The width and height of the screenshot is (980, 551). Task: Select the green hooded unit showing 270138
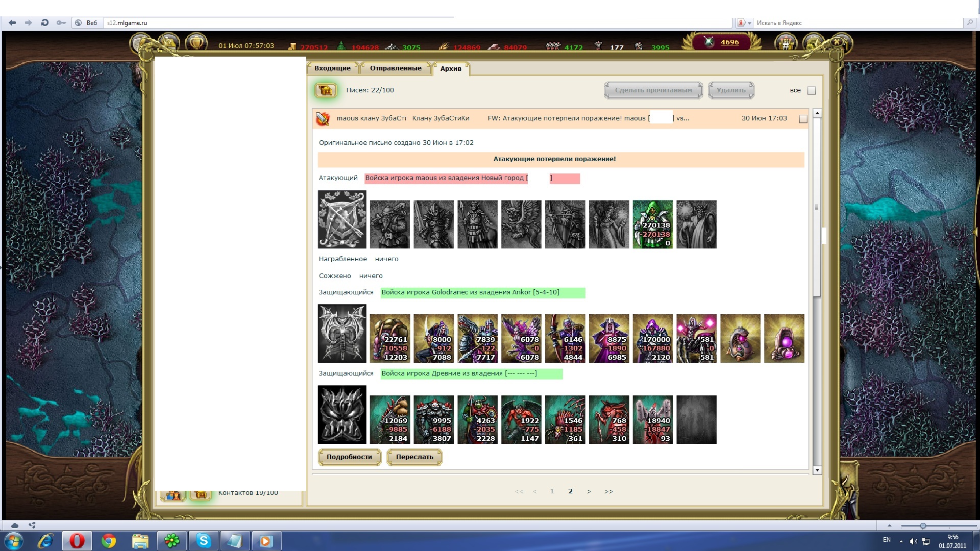[653, 224]
